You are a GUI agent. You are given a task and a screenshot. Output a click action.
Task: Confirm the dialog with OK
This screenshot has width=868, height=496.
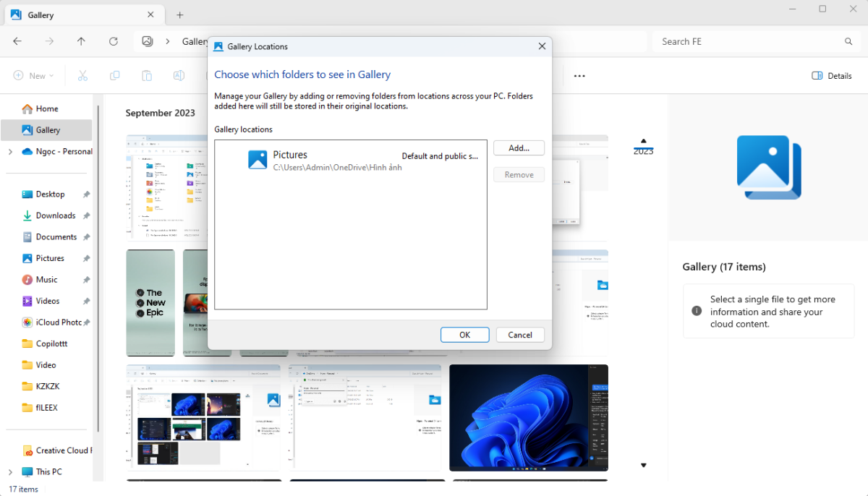[x=464, y=335]
